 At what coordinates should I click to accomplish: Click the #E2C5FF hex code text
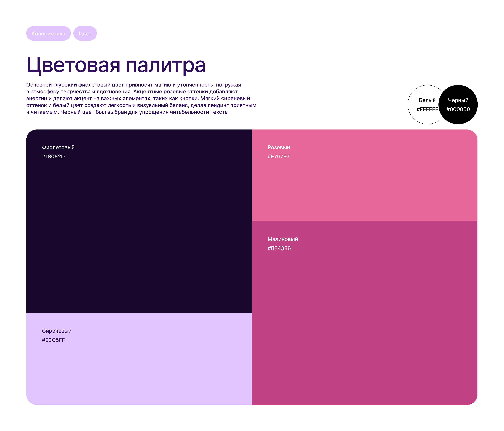point(53,340)
